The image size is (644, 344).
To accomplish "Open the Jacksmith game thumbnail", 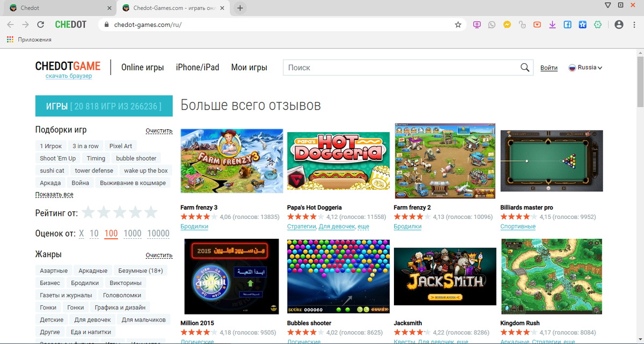I will 445,277.
